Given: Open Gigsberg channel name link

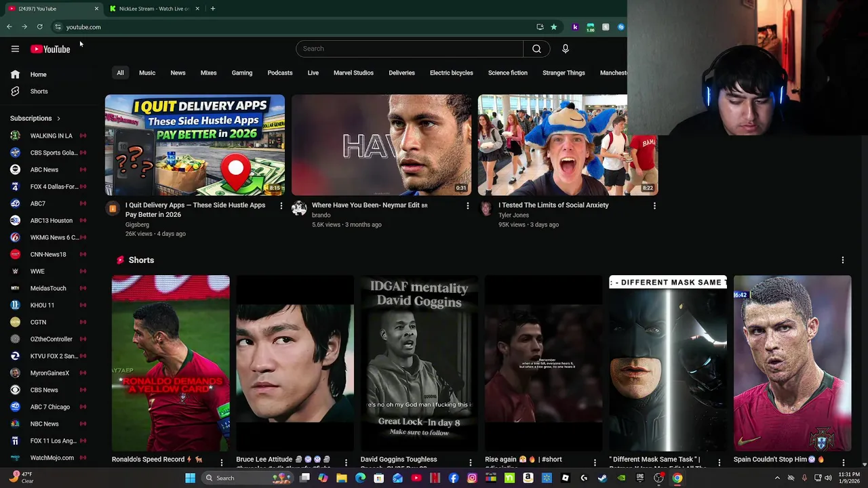Looking at the screenshot, I should 137,224.
